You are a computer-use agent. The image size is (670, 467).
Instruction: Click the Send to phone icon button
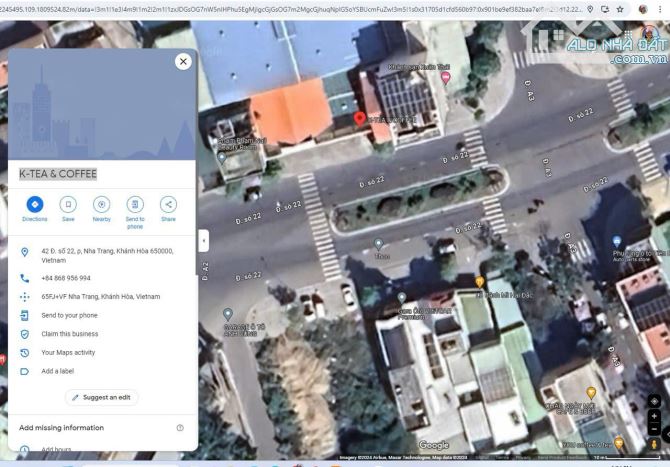pos(135,204)
